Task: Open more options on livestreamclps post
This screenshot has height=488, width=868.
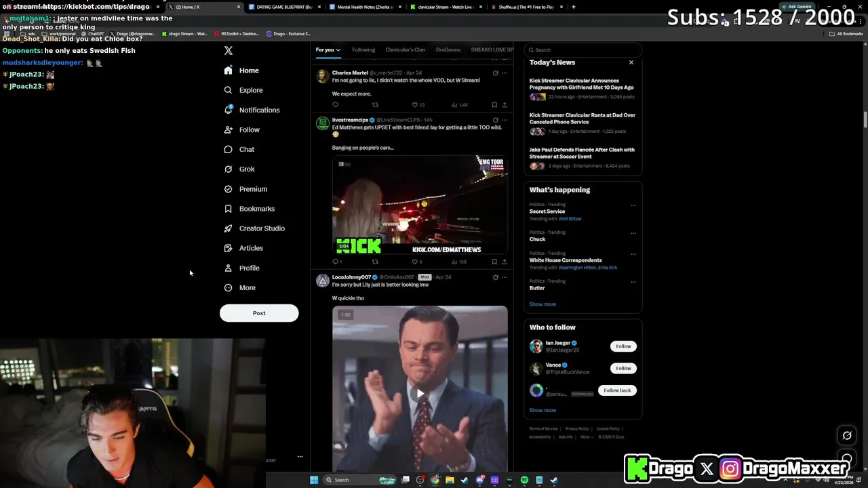Action: (504, 120)
